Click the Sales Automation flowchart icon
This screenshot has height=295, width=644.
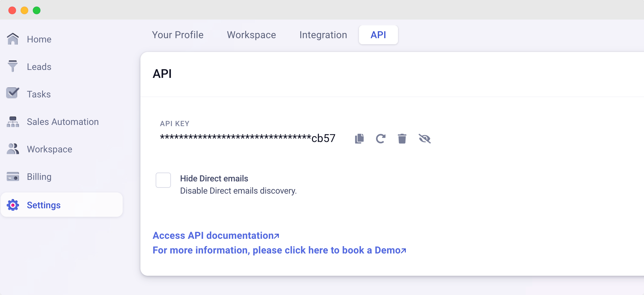[x=13, y=122]
